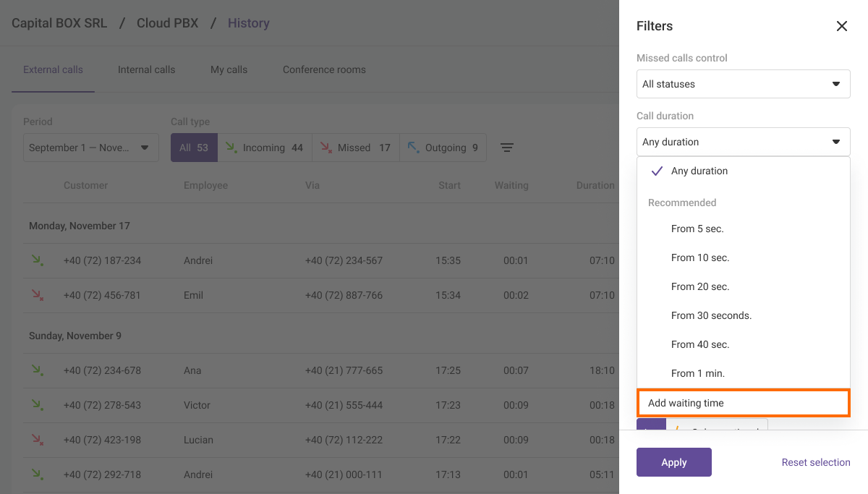Show All 53 call types
Screen dimensions: 868x494
point(193,148)
